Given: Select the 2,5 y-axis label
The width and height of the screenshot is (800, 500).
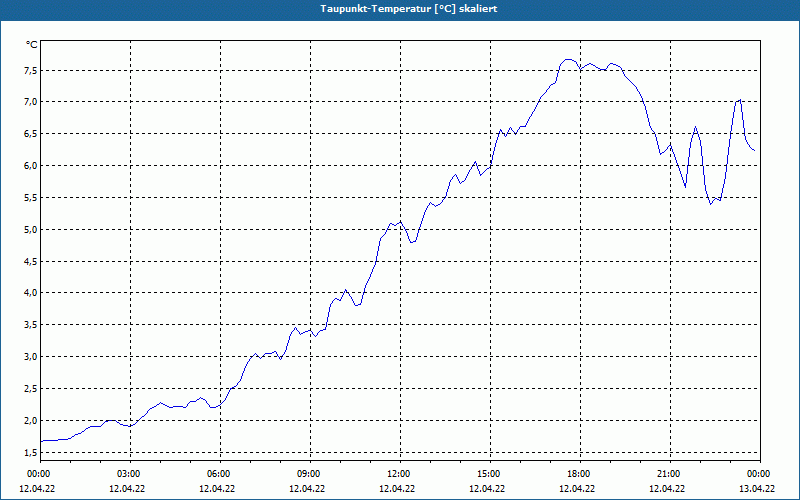Looking at the screenshot, I should (31, 389).
